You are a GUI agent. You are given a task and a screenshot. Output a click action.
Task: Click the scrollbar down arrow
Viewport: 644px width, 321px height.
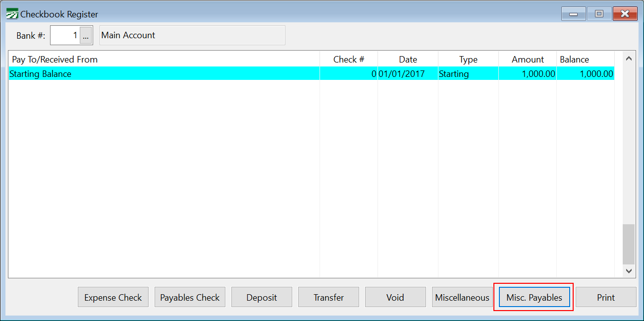coord(629,271)
